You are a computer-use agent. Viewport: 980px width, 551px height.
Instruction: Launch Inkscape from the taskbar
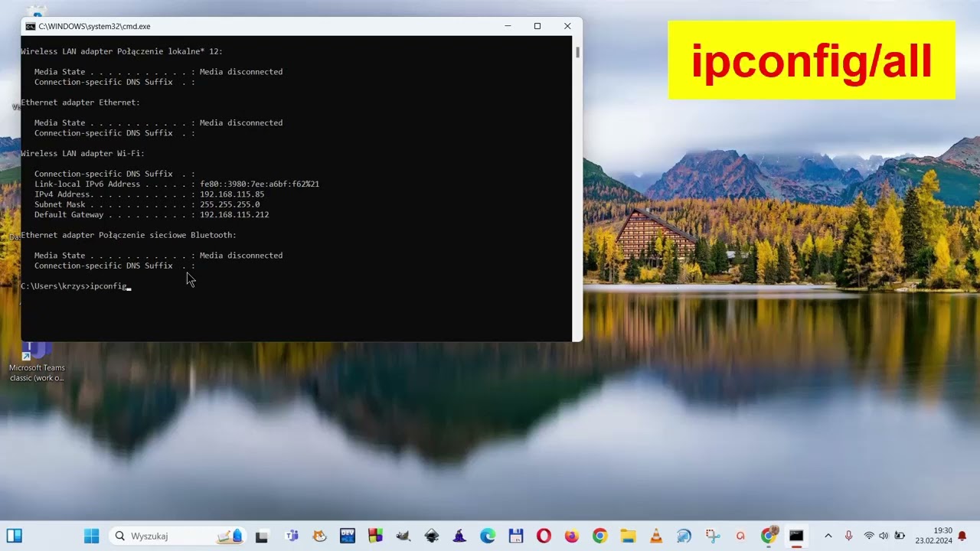(432, 536)
